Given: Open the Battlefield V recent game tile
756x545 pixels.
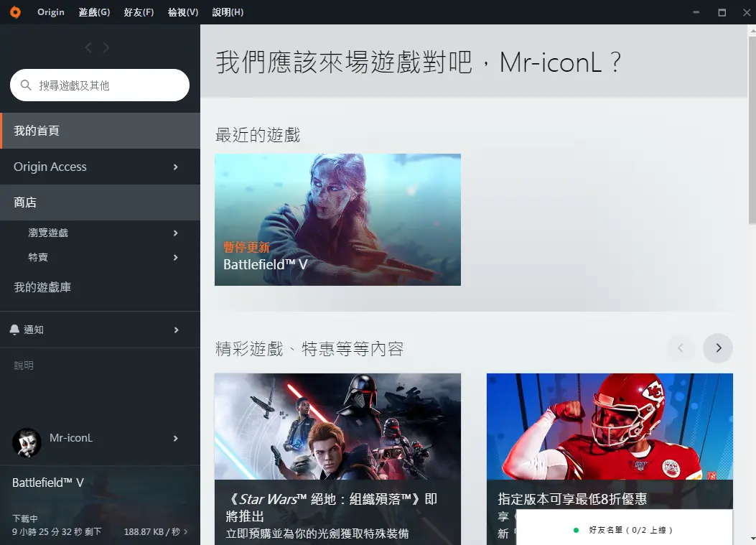Looking at the screenshot, I should click(337, 220).
